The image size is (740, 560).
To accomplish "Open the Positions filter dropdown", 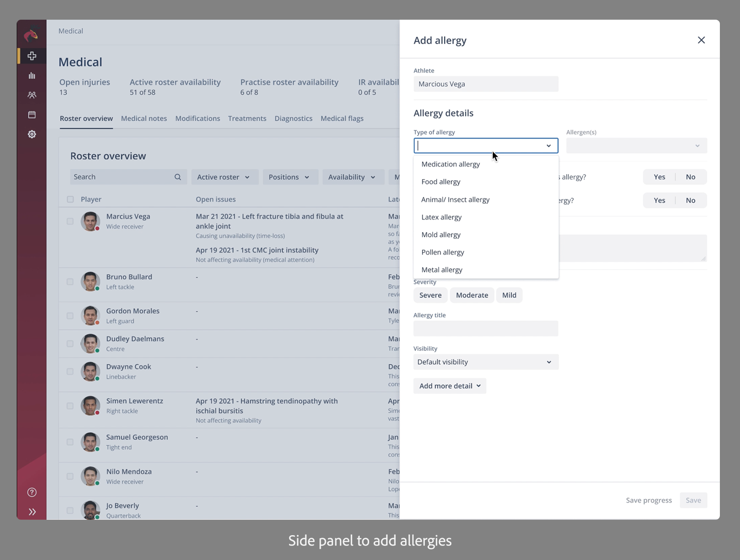I will point(290,177).
